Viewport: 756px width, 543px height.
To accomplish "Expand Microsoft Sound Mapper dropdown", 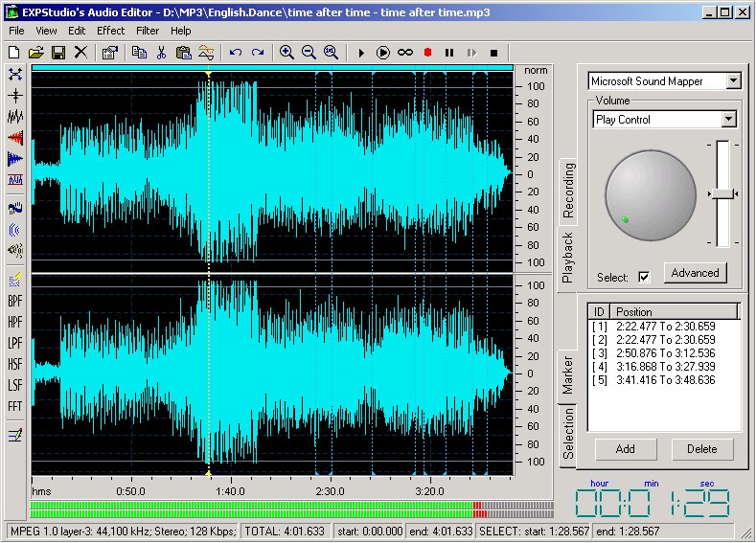I will 734,80.
